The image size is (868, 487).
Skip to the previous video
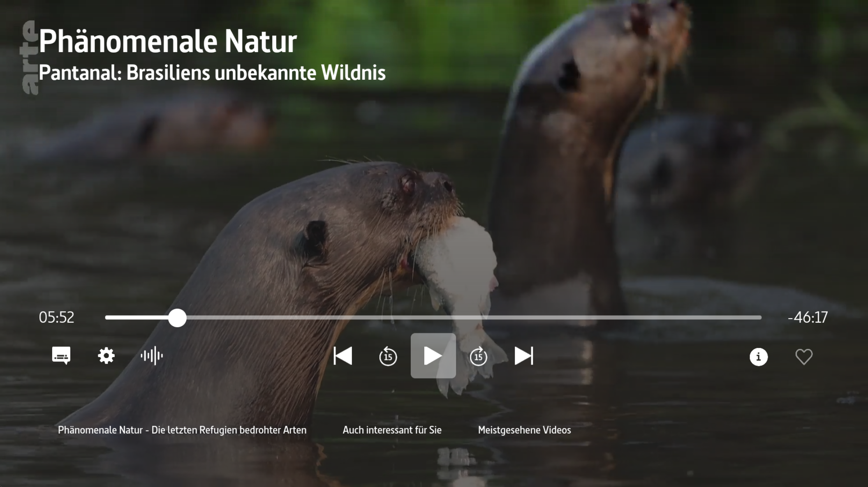343,355
